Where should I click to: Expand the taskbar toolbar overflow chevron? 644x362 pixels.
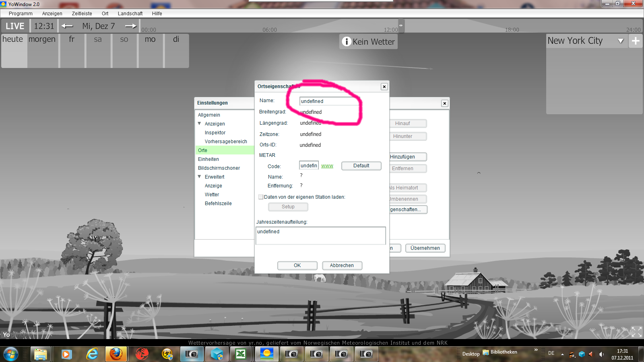(536, 350)
